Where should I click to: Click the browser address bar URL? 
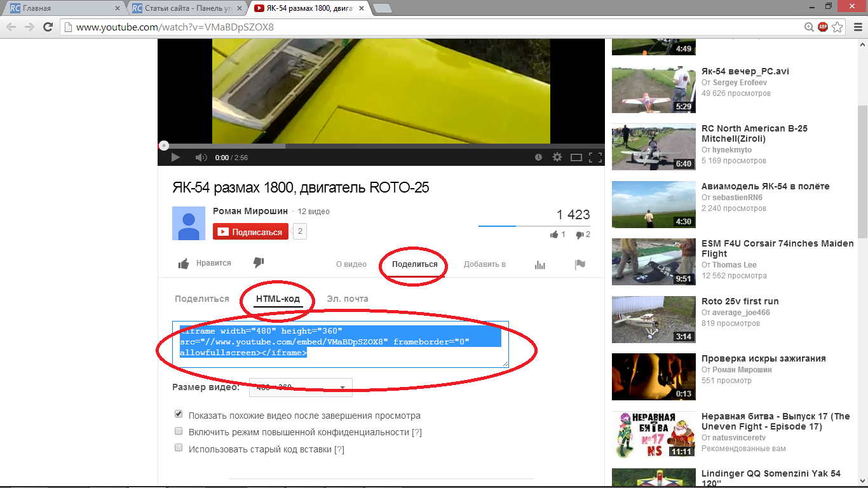click(175, 27)
